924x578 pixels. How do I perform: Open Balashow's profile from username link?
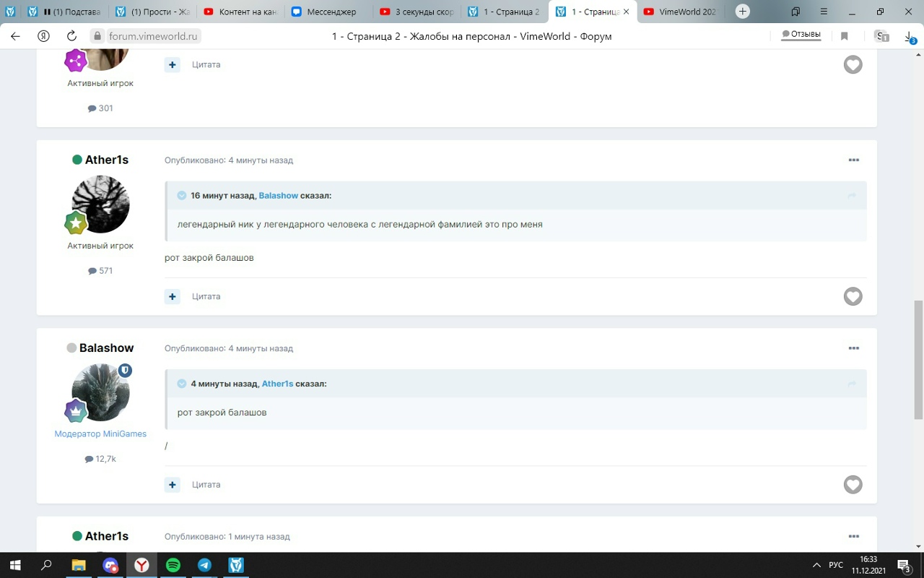106,348
